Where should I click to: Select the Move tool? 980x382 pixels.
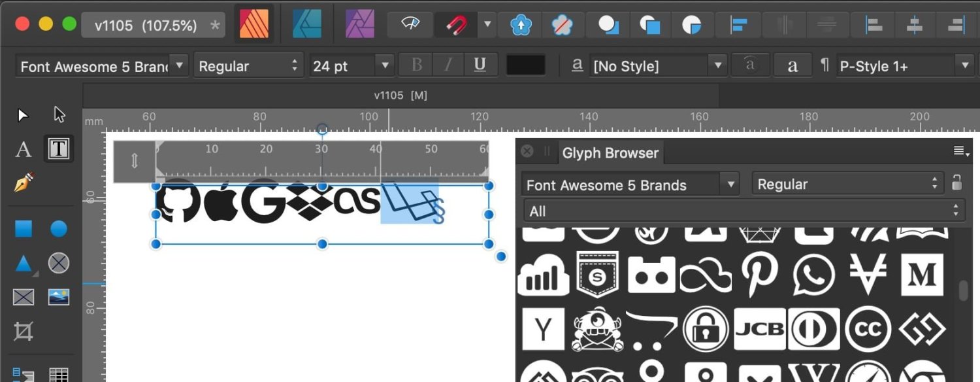tap(23, 114)
